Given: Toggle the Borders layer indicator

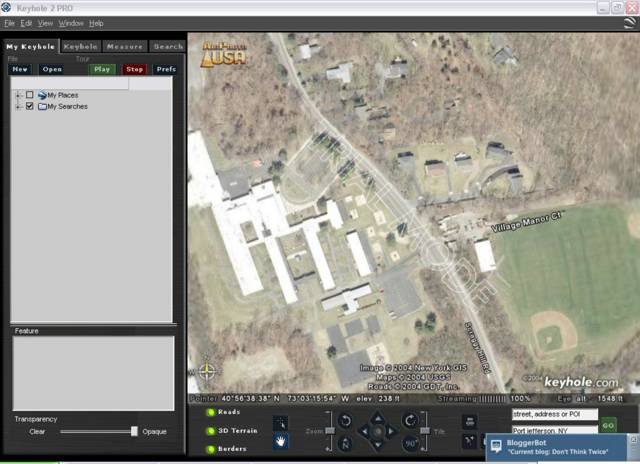Looking at the screenshot, I should pyautogui.click(x=211, y=449).
